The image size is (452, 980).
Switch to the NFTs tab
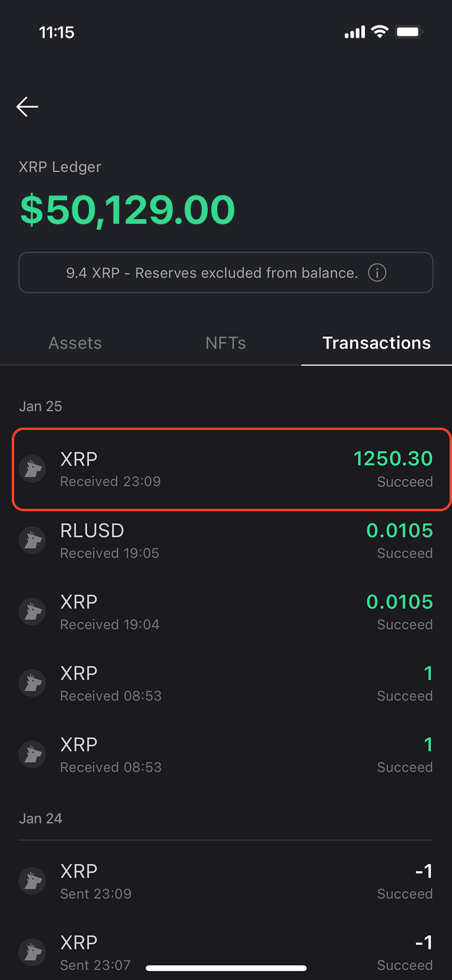click(225, 343)
